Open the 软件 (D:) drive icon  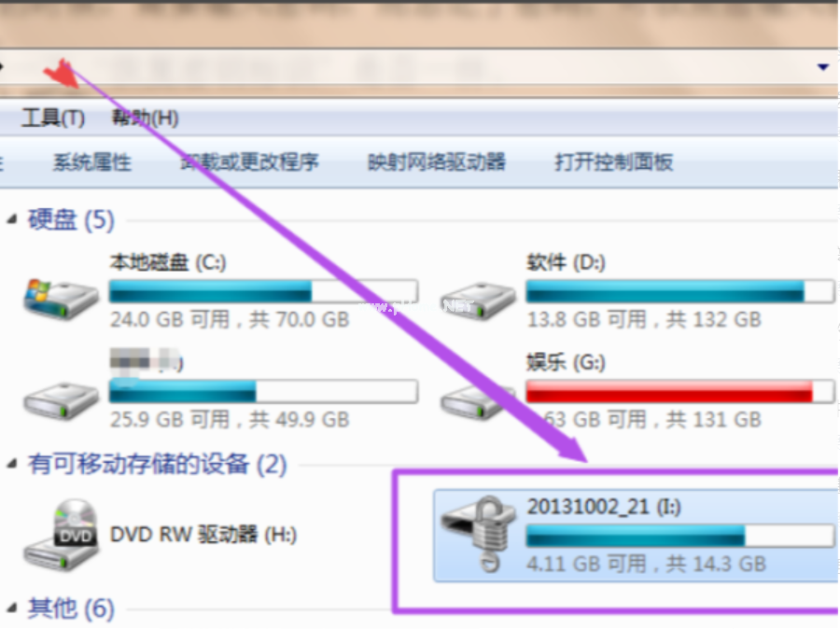pos(478,301)
